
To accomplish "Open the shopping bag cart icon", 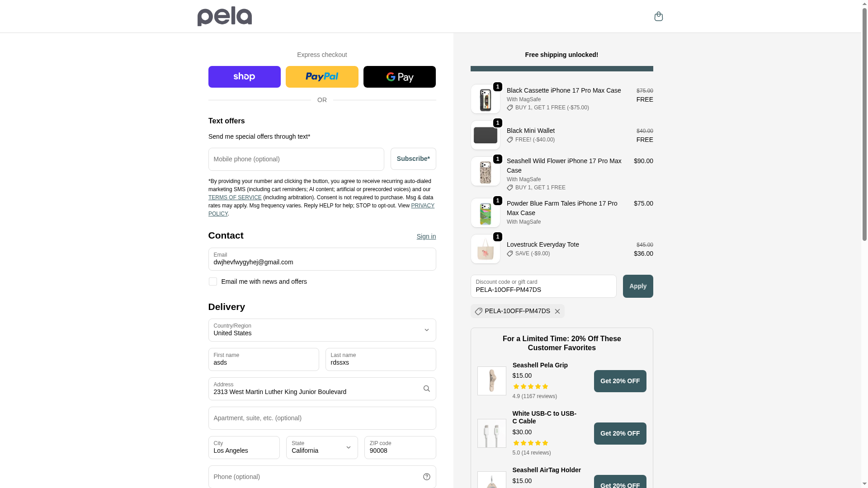I will (x=658, y=16).
